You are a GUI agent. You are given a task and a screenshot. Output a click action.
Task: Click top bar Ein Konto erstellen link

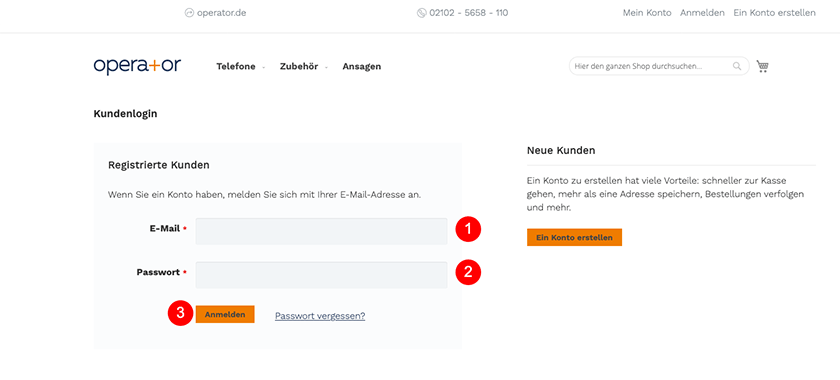coord(774,13)
